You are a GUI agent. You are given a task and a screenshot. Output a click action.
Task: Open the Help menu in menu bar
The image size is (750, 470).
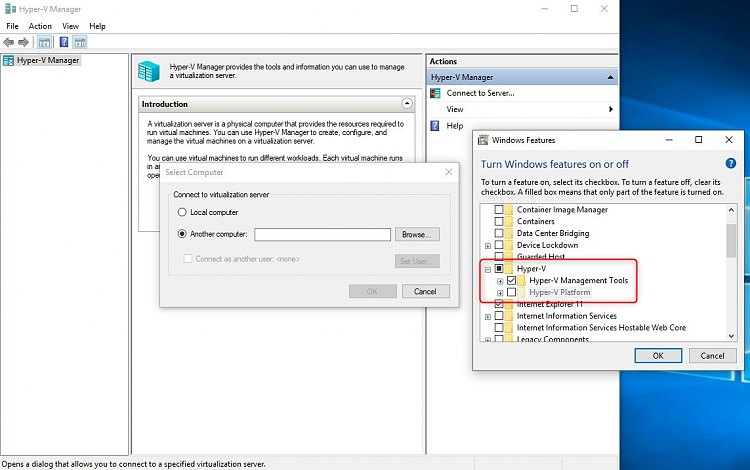pos(97,26)
